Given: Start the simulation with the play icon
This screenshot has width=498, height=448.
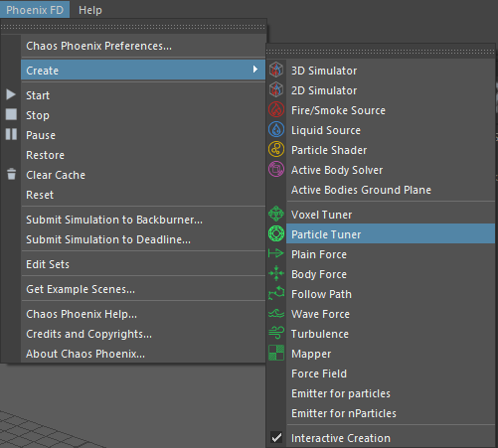Looking at the screenshot, I should [x=11, y=94].
